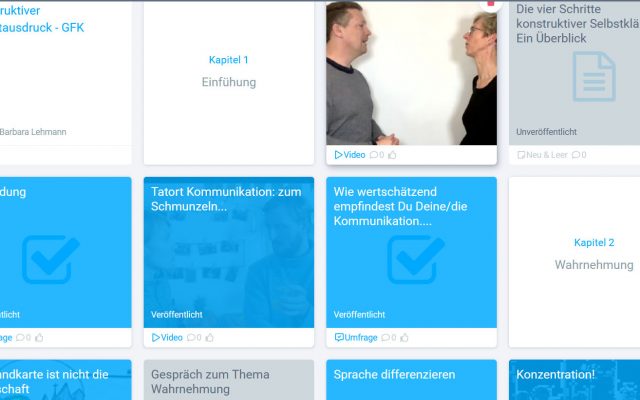This screenshot has height=400, width=640.
Task: Open Kapitel 2 Wahrnehmung chapter card
Action: 574,262
